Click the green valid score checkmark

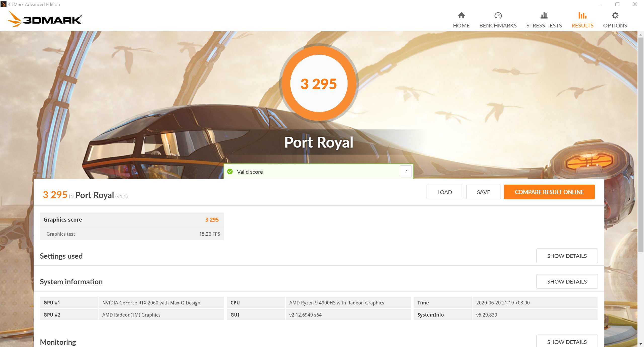[230, 171]
